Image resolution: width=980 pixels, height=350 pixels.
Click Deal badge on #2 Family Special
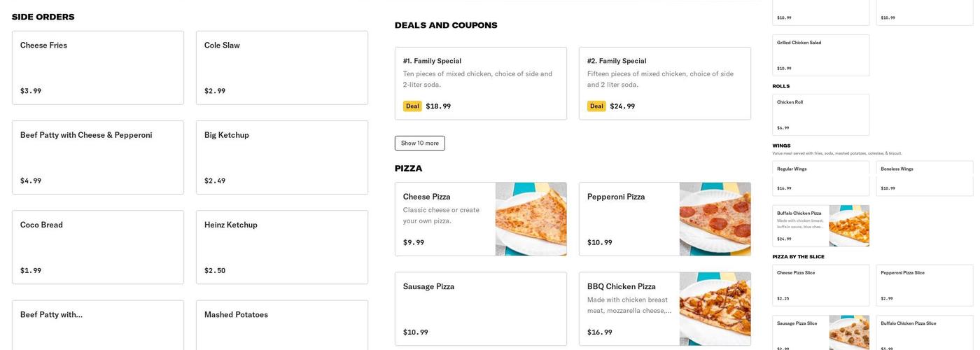pos(596,106)
